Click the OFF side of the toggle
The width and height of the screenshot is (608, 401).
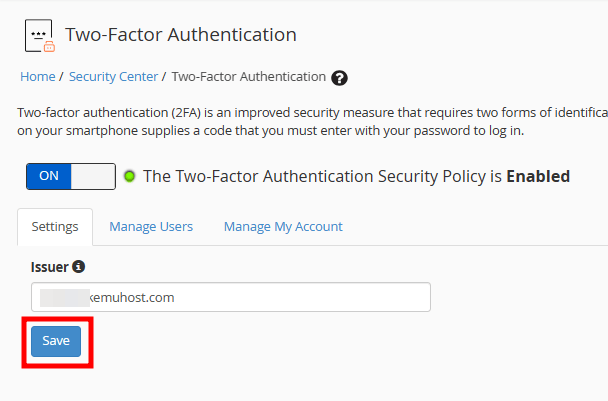click(x=93, y=176)
